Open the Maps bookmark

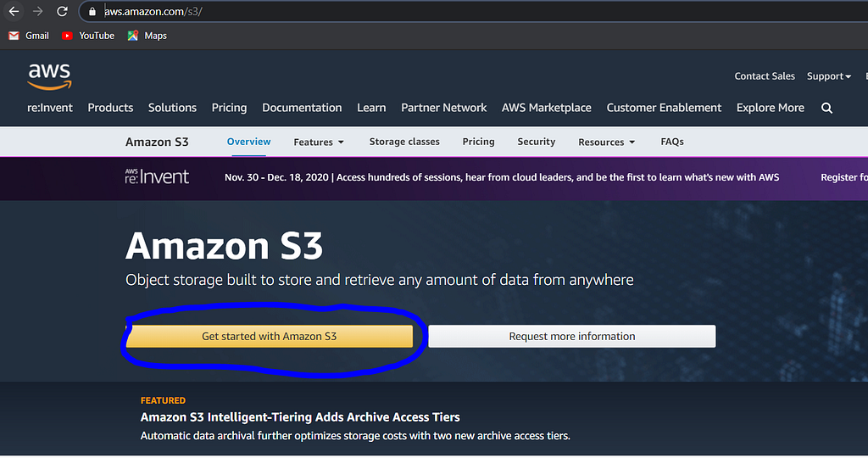point(147,36)
